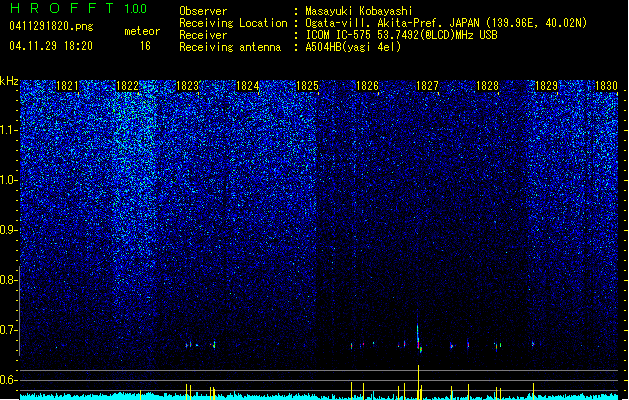Viewport: 629px width, 400px height.
Task: Click the 1830 time axis label
Action: 607,86
